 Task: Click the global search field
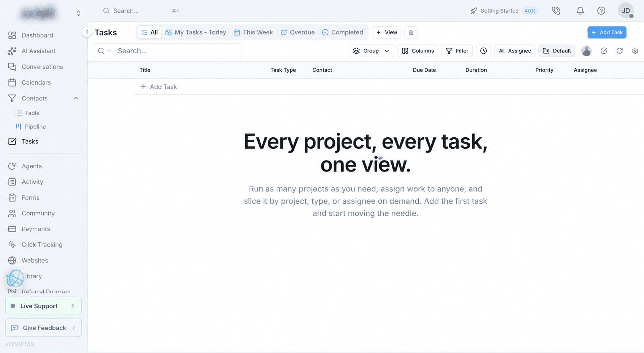point(141,11)
